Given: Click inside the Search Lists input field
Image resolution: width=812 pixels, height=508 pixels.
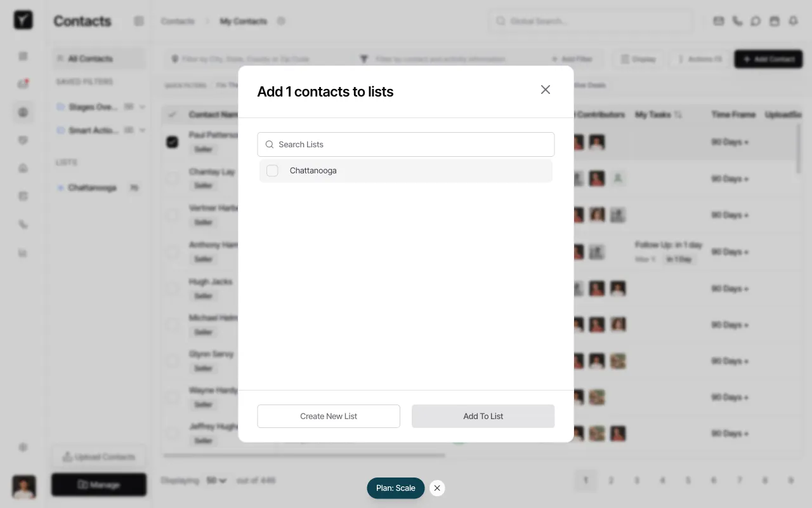Looking at the screenshot, I should [406, 144].
